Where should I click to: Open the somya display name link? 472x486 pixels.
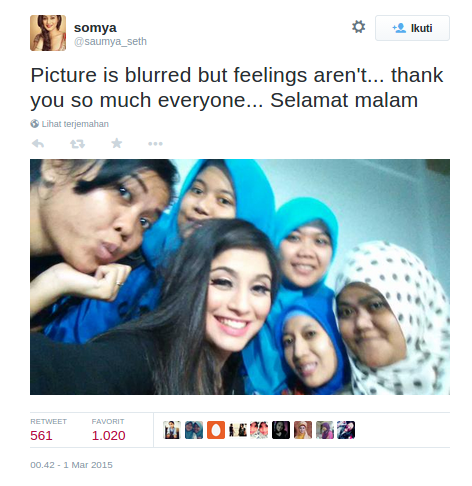(x=95, y=28)
